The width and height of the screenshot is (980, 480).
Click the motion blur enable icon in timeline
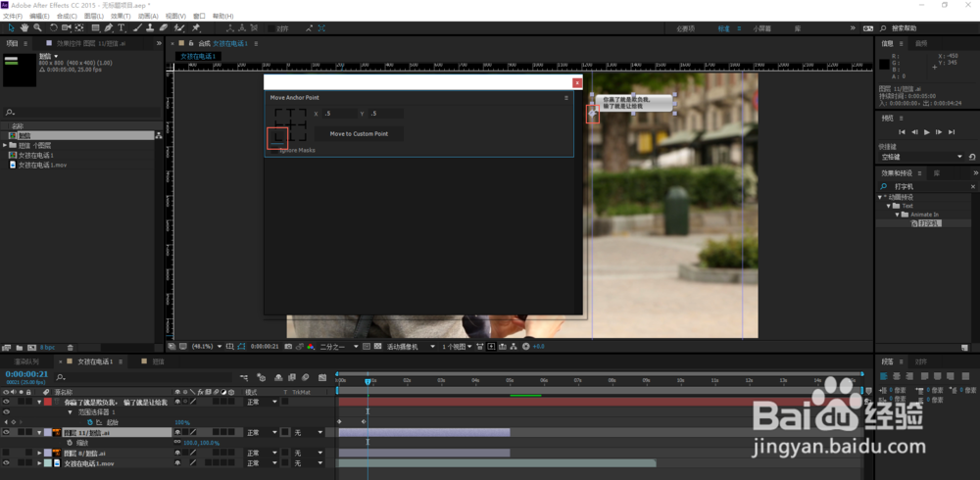coord(305,377)
